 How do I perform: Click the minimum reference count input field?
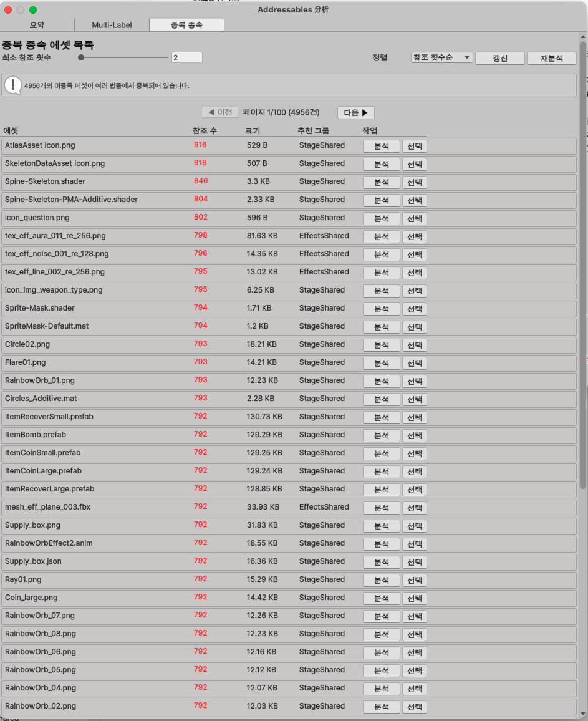pos(186,57)
